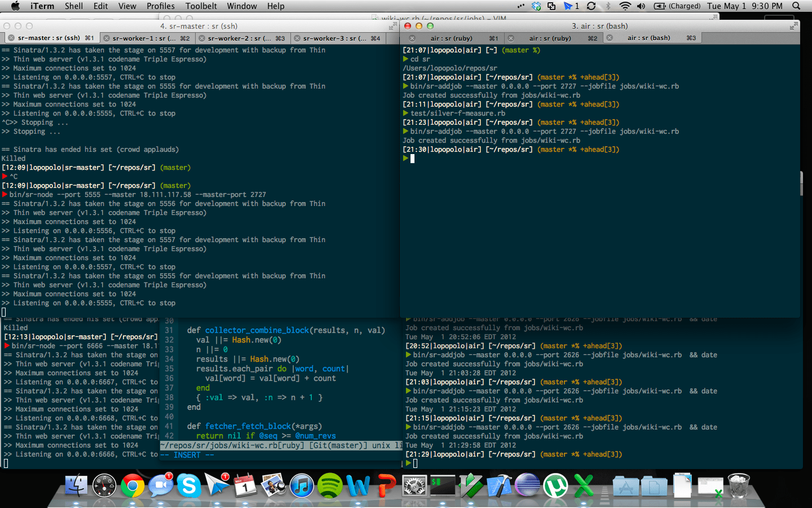This screenshot has width=812, height=508.
Task: Toggle fullscreen on air : sr (bash) window
Action: pyautogui.click(x=793, y=26)
